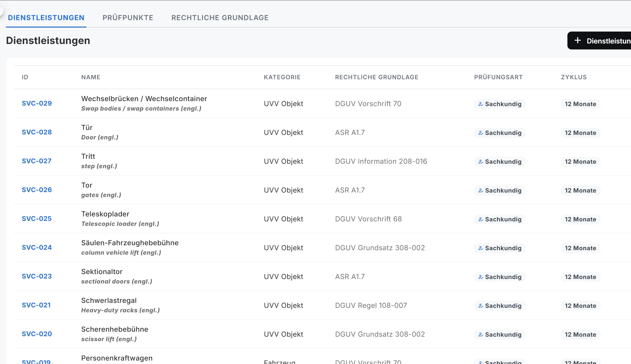Click the add Dienstleistung button
The height and width of the screenshot is (364, 631).
tap(599, 40)
